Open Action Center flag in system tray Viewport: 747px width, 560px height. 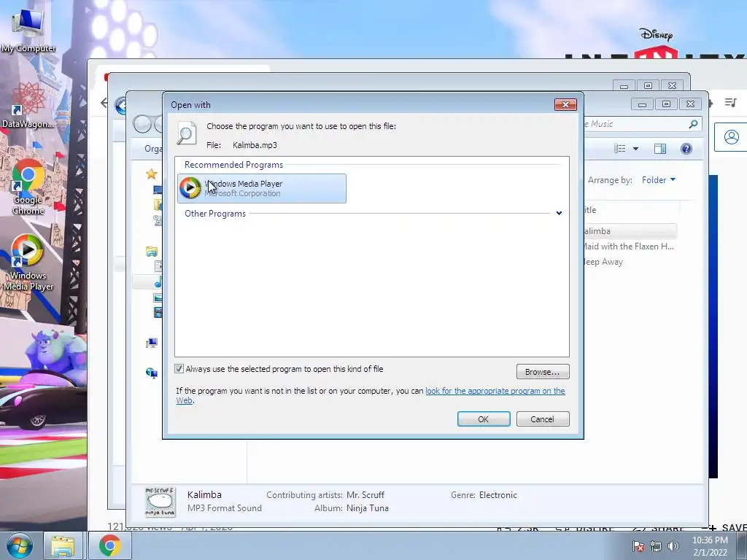coord(638,546)
